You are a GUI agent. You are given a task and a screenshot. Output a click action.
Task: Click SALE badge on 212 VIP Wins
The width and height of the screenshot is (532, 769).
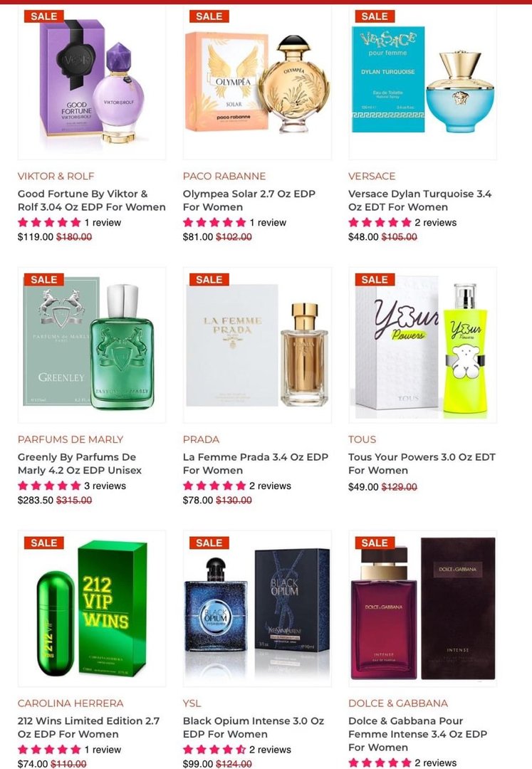click(43, 543)
